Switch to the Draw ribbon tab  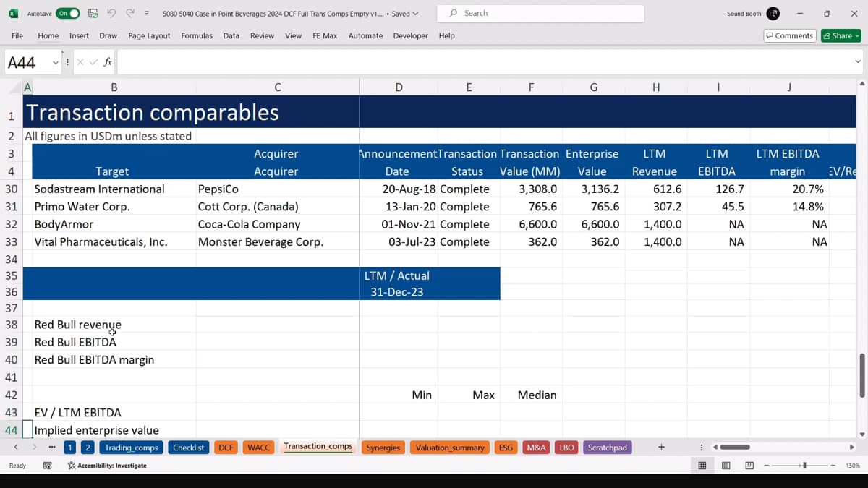109,35
